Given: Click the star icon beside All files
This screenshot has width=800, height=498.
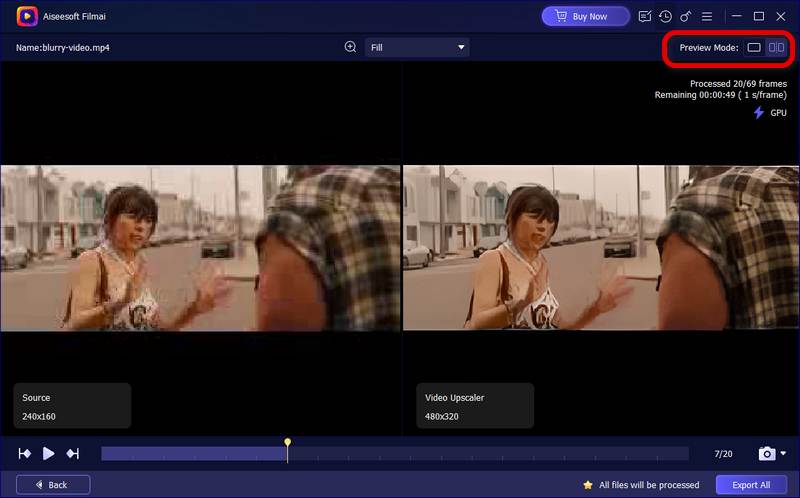Looking at the screenshot, I should 588,485.
